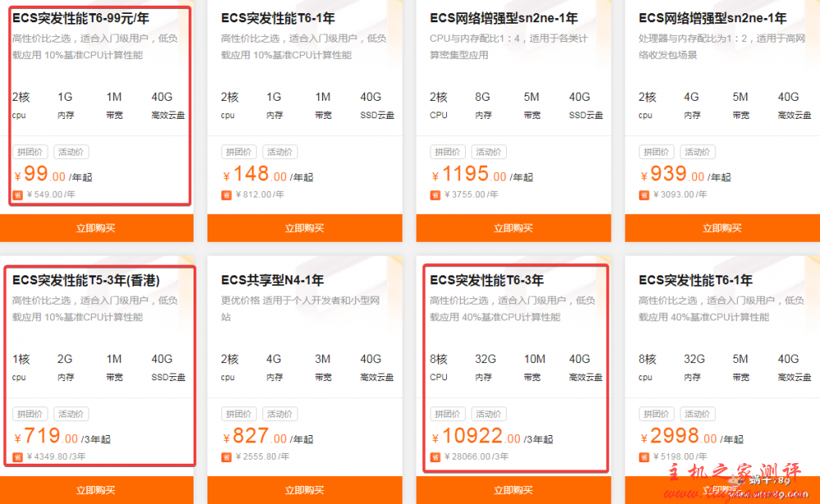Select the 拼团价 tag on the ¥827 card

point(239,414)
